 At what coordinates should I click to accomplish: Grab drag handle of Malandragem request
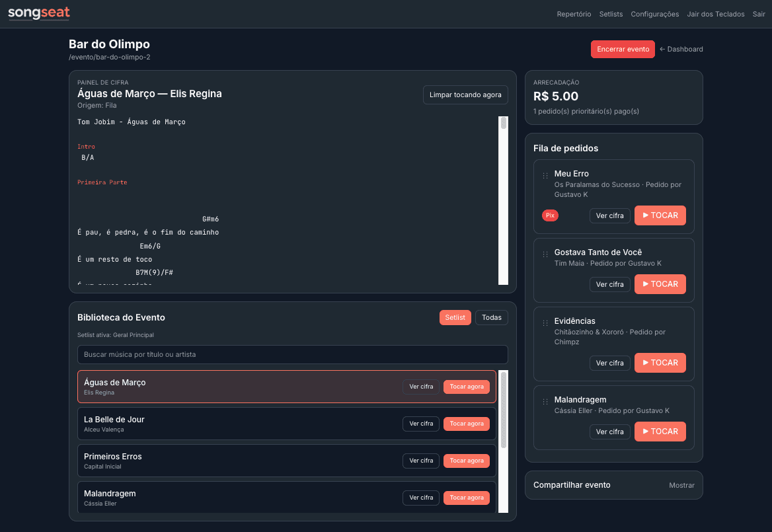[545, 402]
